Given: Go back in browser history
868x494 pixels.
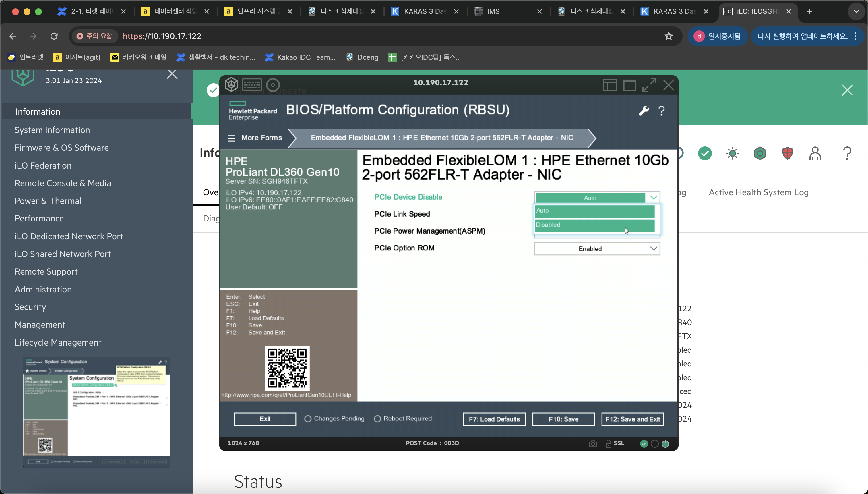Looking at the screenshot, I should [x=13, y=36].
